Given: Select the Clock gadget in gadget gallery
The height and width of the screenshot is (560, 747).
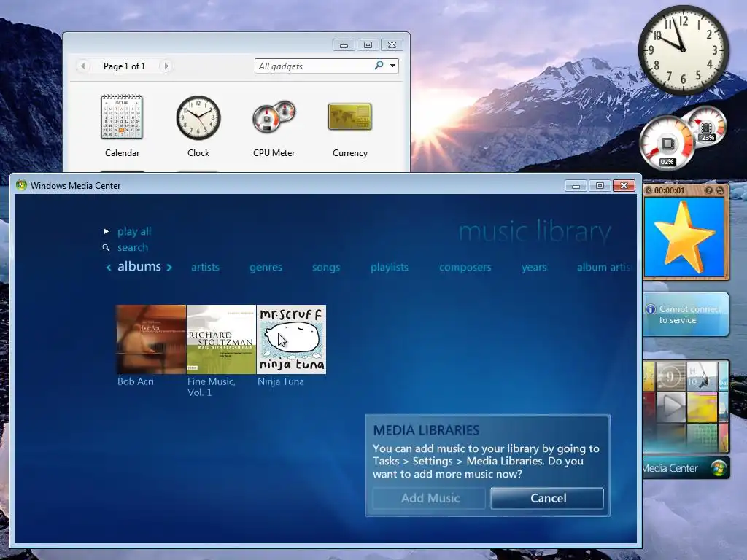Looking at the screenshot, I should coord(198,117).
